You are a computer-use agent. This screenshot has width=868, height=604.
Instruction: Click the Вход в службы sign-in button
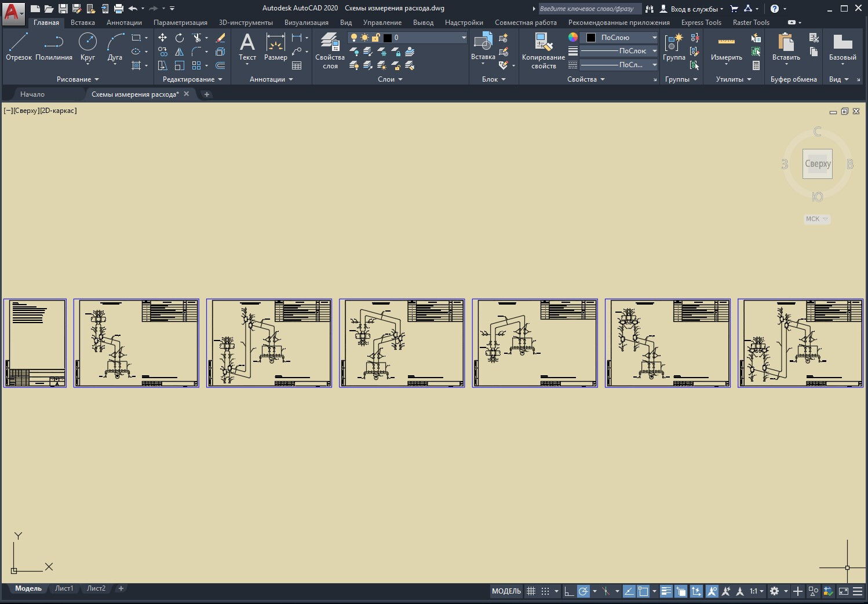[692, 9]
